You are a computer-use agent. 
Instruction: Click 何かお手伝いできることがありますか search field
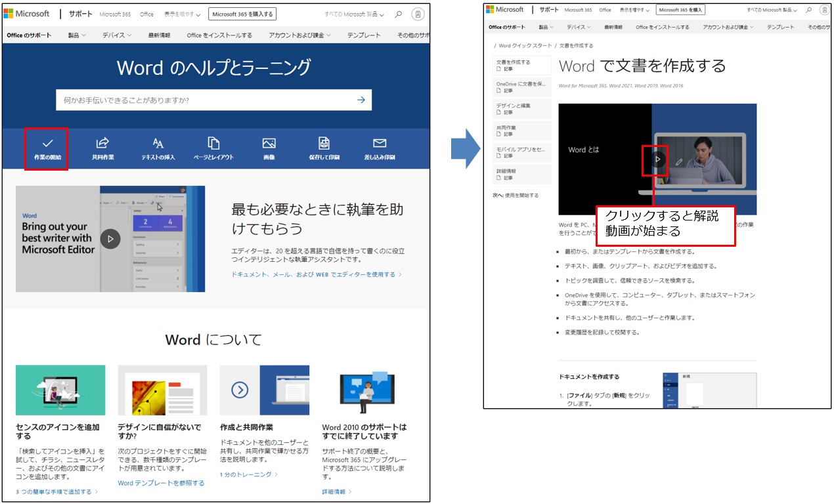click(214, 100)
